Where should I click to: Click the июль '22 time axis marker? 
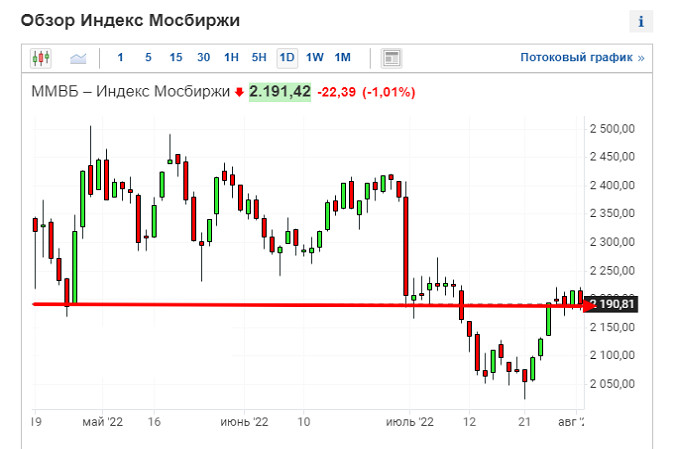coord(411,423)
